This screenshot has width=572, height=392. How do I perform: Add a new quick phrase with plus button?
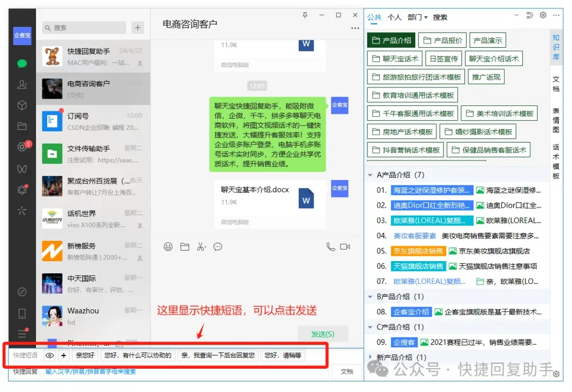click(x=64, y=355)
